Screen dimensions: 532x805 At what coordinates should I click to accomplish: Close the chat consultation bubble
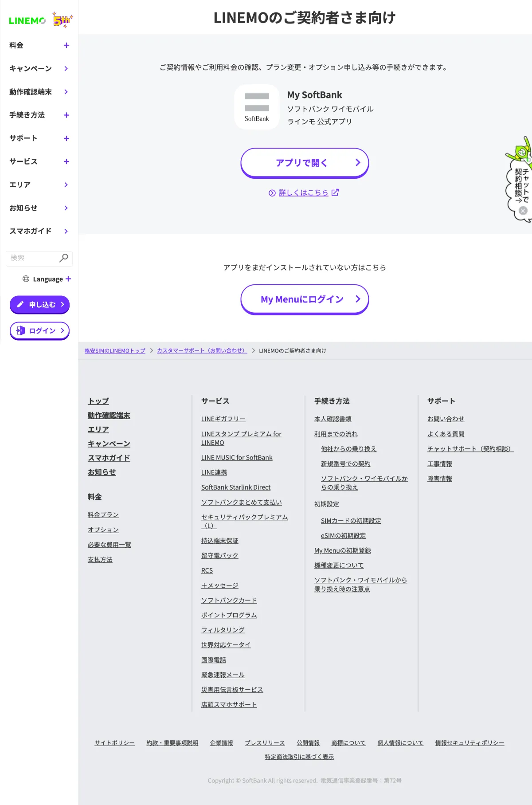523,211
